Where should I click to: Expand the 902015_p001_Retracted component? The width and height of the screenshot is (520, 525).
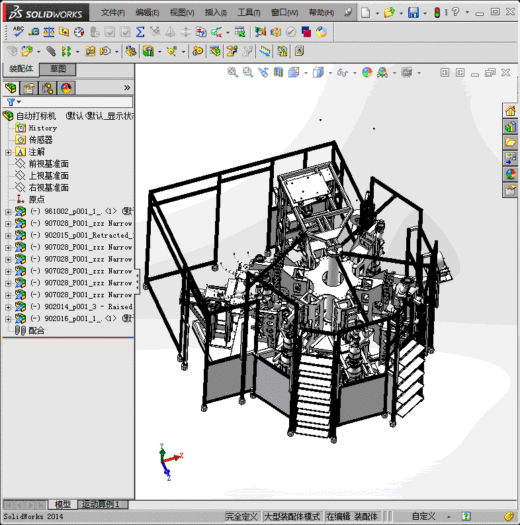coord(8,235)
